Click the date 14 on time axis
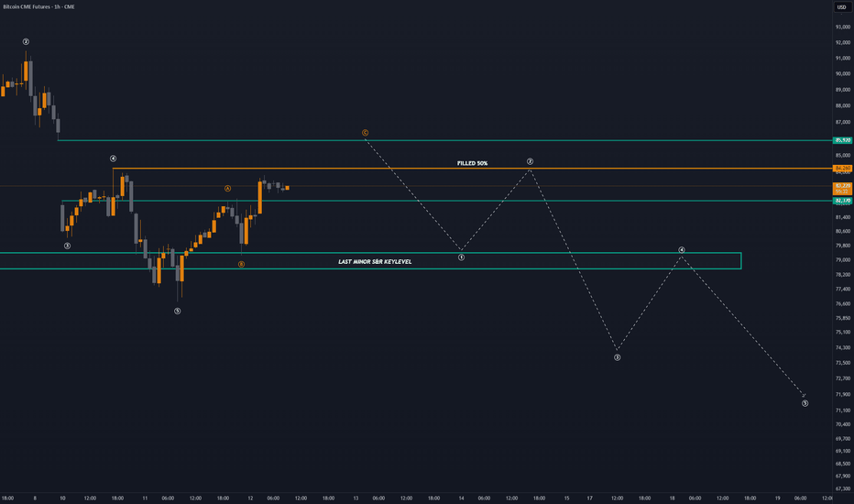 [461, 498]
